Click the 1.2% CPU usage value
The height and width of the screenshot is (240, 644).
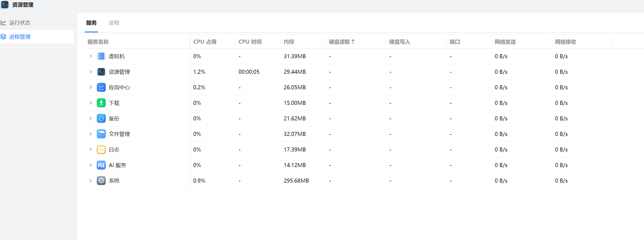point(199,72)
